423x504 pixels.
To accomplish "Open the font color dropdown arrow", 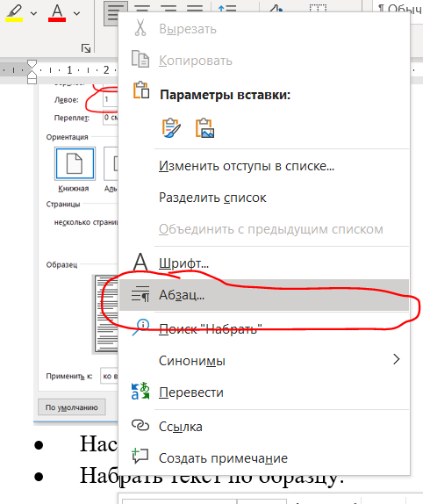I will click(x=76, y=13).
